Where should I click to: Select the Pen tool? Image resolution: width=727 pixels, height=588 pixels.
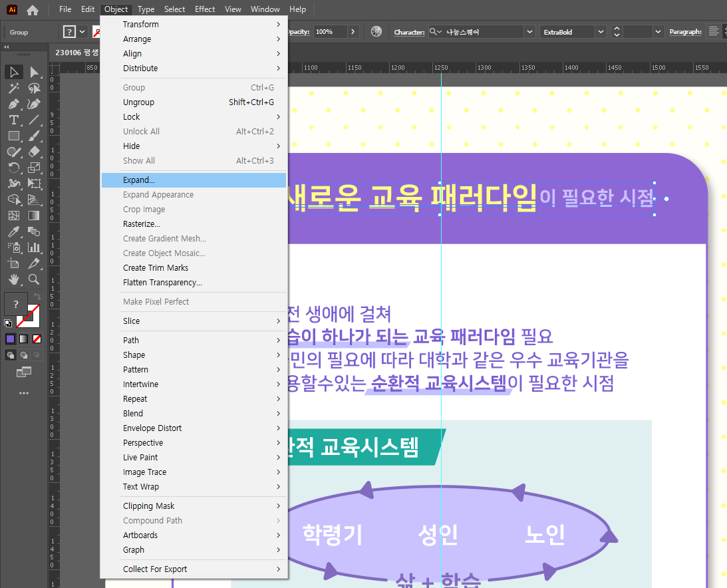coord(14,104)
